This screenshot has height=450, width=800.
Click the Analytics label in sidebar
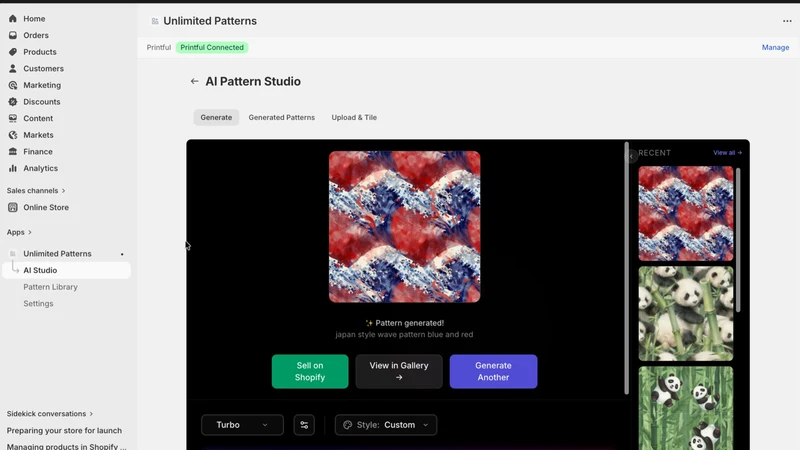(40, 168)
